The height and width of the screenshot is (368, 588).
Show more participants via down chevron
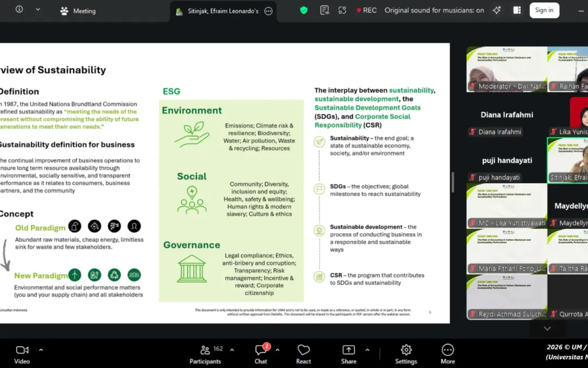(548, 329)
